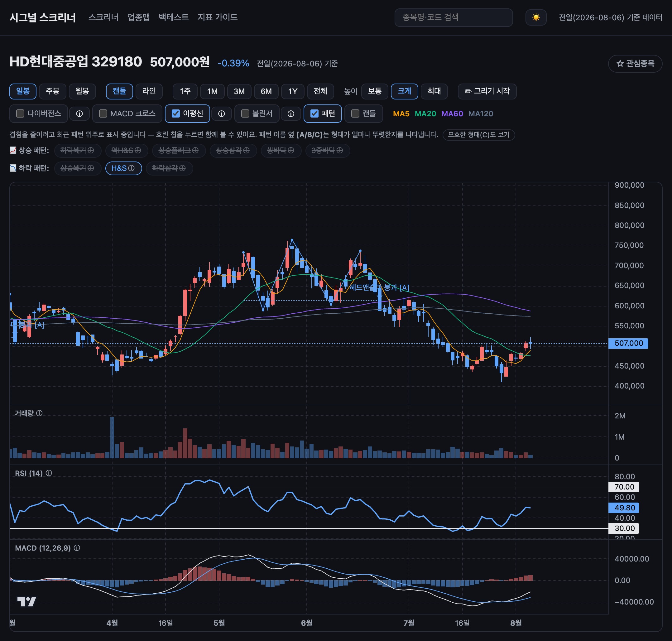This screenshot has width=672, height=641.
Task: Click the RSI (14) info icon
Action: click(x=49, y=473)
